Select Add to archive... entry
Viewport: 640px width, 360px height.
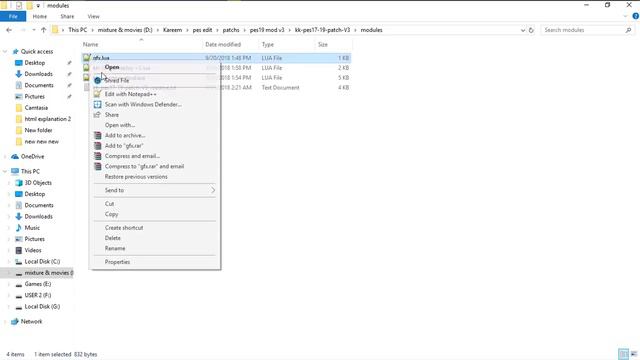click(125, 136)
